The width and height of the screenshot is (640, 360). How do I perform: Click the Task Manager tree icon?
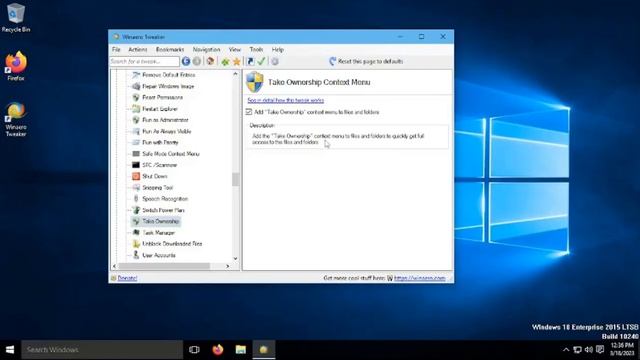[136, 232]
